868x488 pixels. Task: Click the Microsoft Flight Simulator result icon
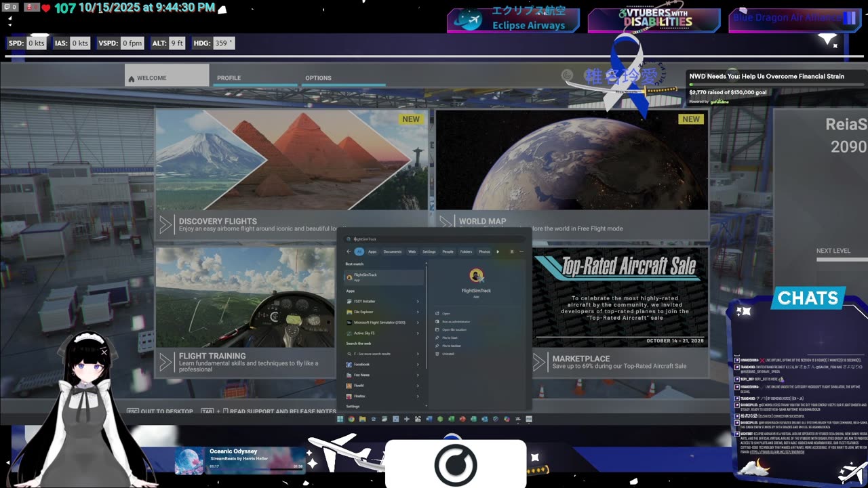tap(349, 323)
